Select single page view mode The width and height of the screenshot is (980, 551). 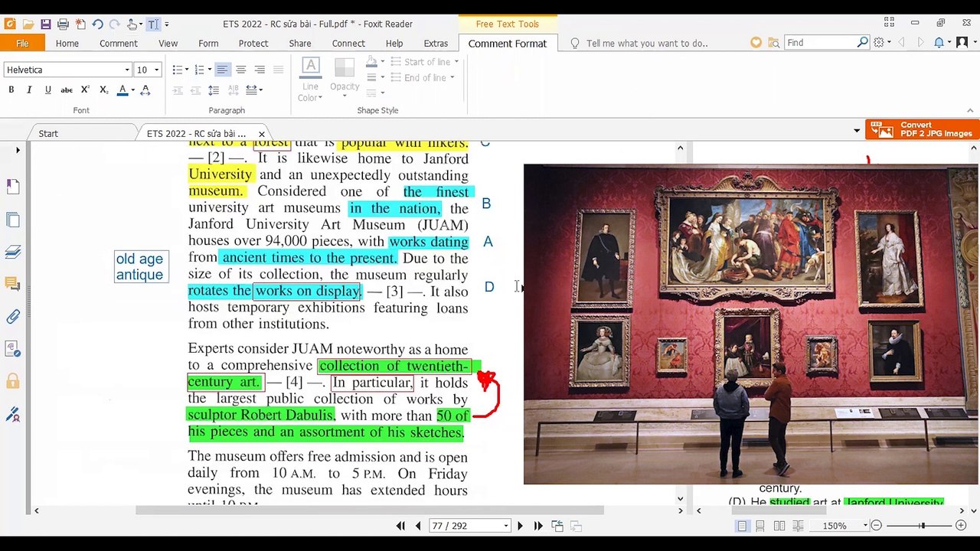[742, 526]
